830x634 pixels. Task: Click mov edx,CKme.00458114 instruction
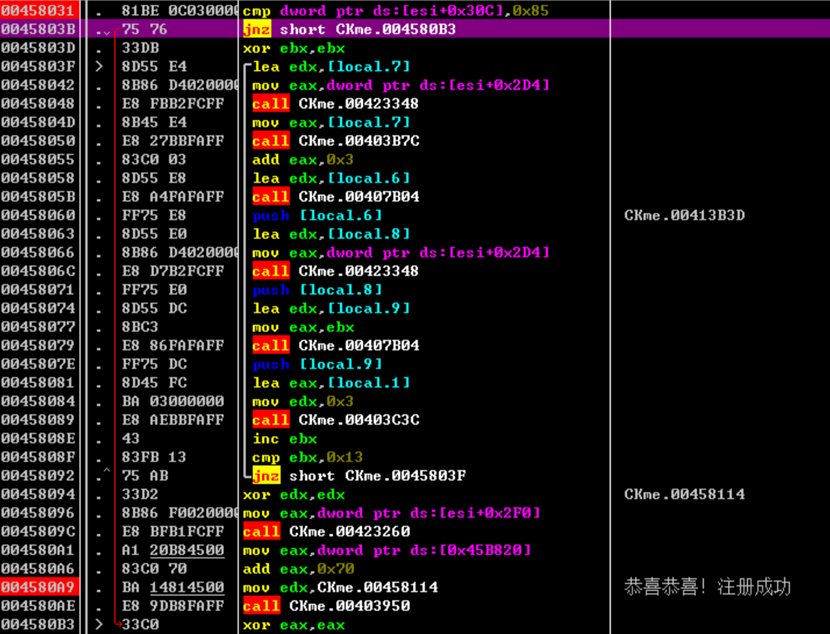(340, 587)
